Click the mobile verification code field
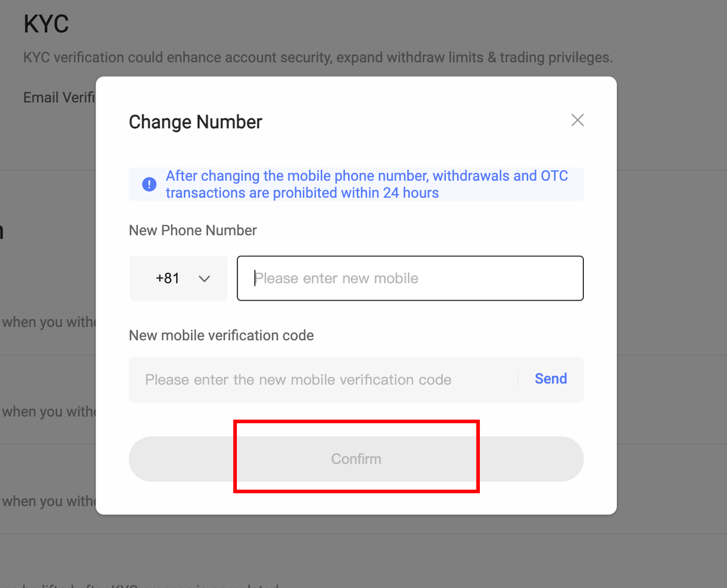The image size is (727, 588). tap(324, 380)
